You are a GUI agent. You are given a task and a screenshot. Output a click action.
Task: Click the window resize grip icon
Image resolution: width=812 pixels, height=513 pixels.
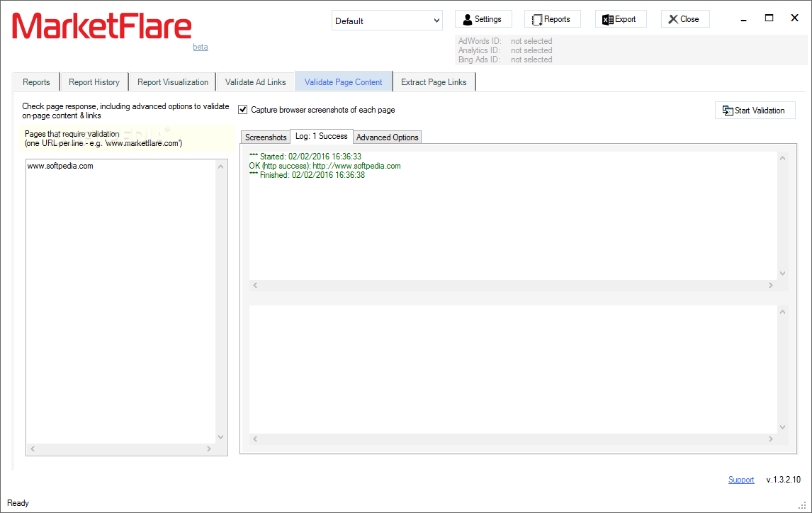802,505
